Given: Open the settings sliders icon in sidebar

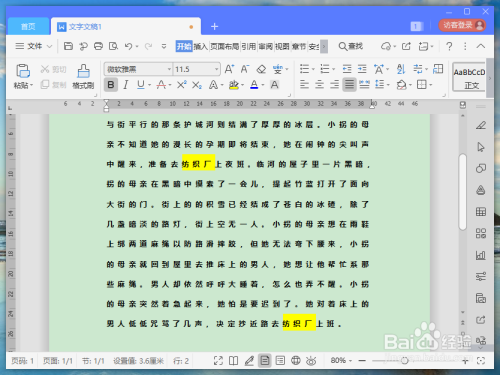Looking at the screenshot, I should click(x=481, y=276).
